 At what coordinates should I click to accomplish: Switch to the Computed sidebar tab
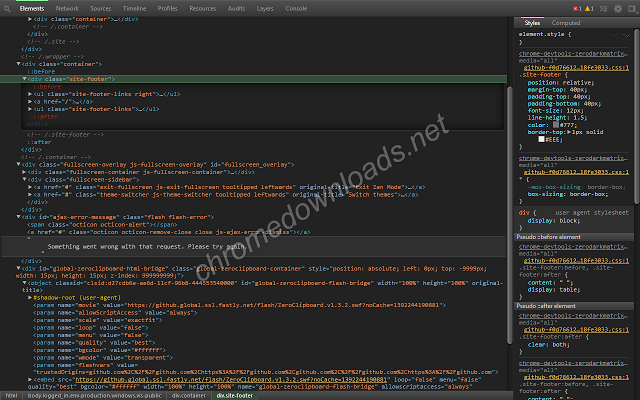point(566,23)
